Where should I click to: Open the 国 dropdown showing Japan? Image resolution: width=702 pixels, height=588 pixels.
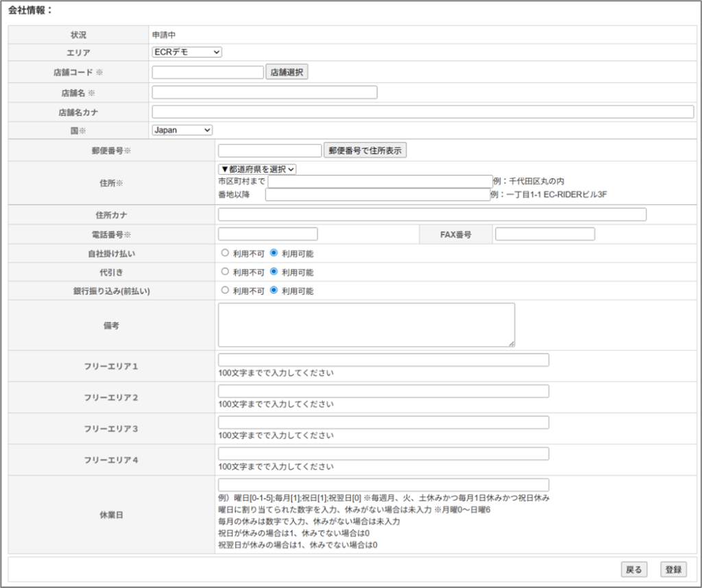point(182,130)
